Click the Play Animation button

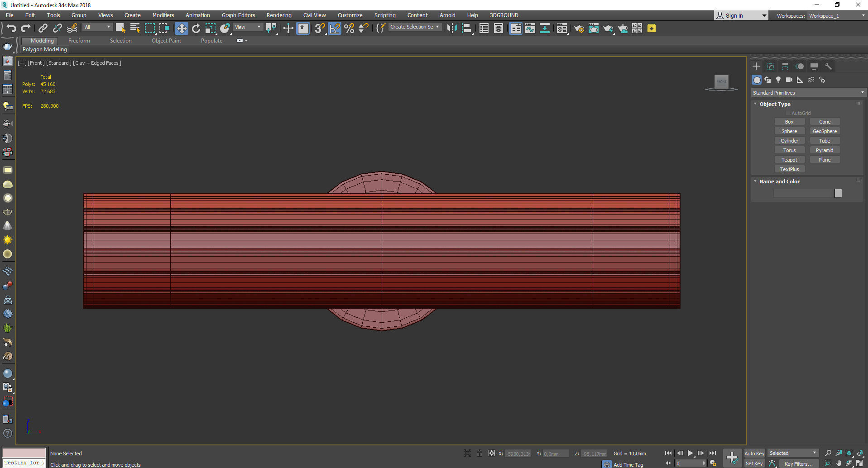click(690, 453)
